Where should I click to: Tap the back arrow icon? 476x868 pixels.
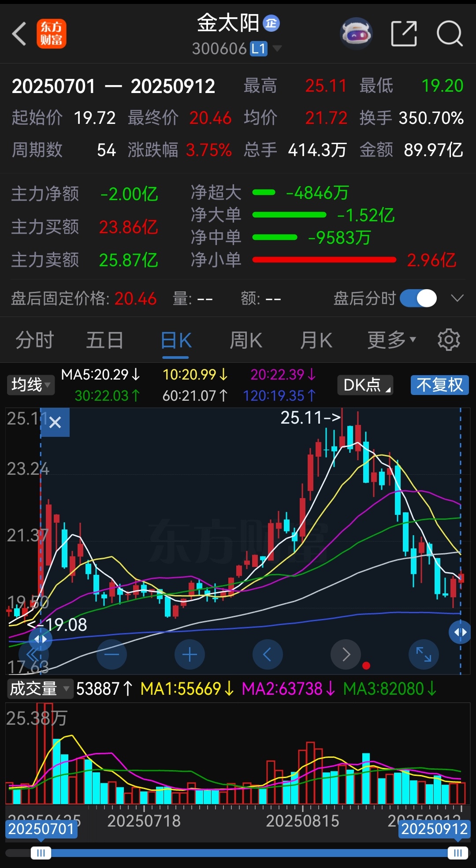(x=20, y=34)
